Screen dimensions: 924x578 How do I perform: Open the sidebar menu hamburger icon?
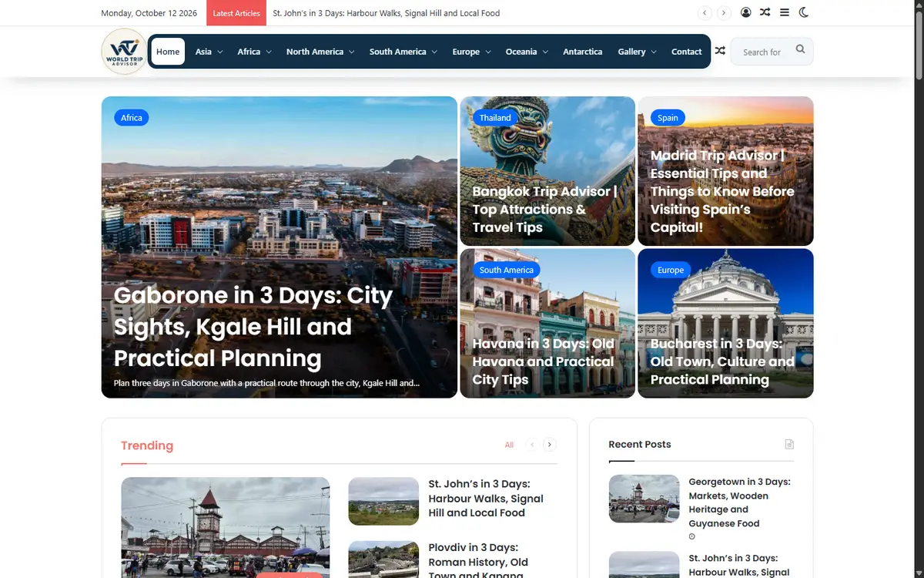785,12
